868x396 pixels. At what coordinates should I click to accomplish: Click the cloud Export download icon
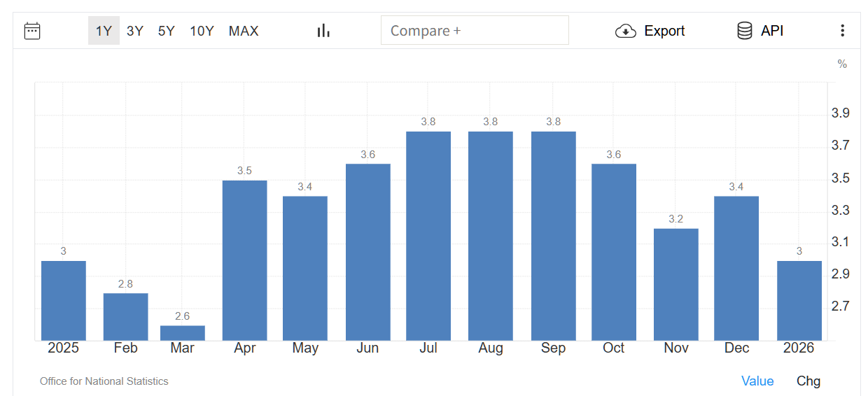625,31
